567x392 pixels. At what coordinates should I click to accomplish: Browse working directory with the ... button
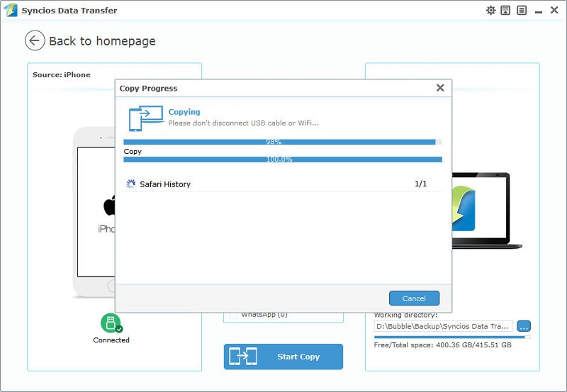524,326
